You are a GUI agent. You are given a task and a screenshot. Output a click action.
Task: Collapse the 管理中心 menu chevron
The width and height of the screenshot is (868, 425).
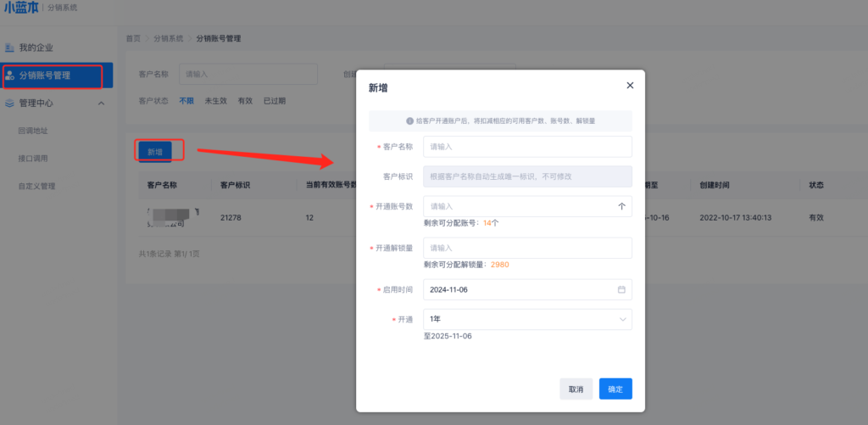click(101, 103)
